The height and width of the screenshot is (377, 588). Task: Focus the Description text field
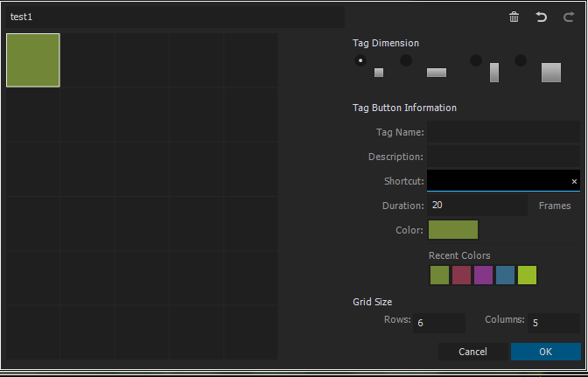click(503, 157)
